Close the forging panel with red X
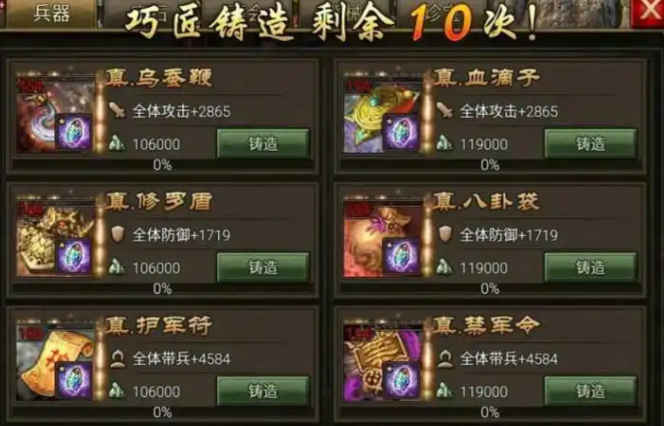 648,13
